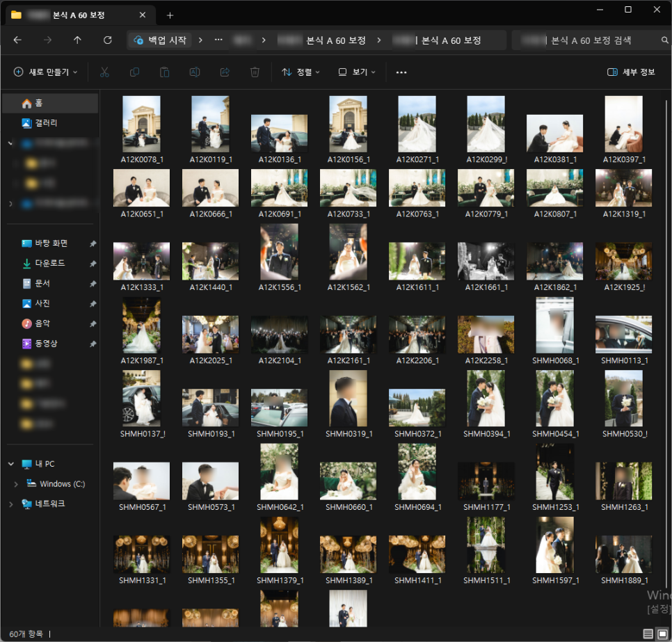672x642 pixels.
Task: Select thumbnail SHMH1597_1
Action: pos(554,545)
